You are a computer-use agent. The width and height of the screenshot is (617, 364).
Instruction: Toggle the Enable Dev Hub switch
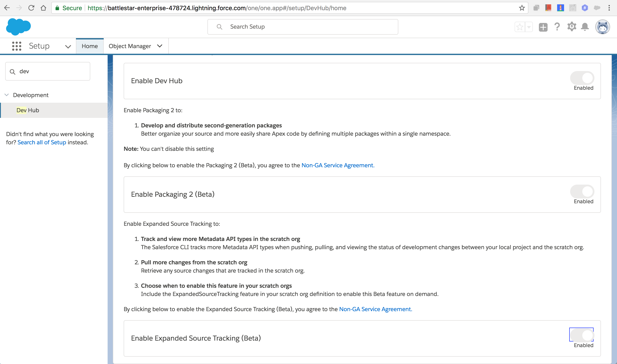tap(582, 78)
